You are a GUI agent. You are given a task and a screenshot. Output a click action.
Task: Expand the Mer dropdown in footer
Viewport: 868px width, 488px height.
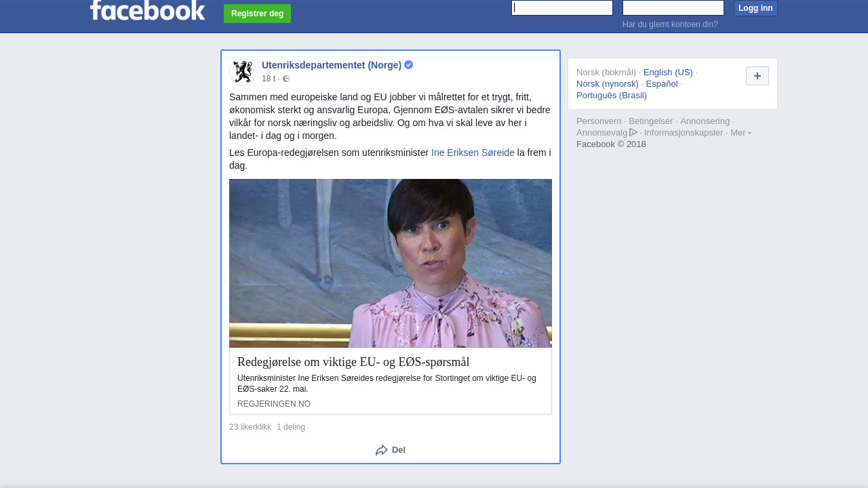click(741, 132)
